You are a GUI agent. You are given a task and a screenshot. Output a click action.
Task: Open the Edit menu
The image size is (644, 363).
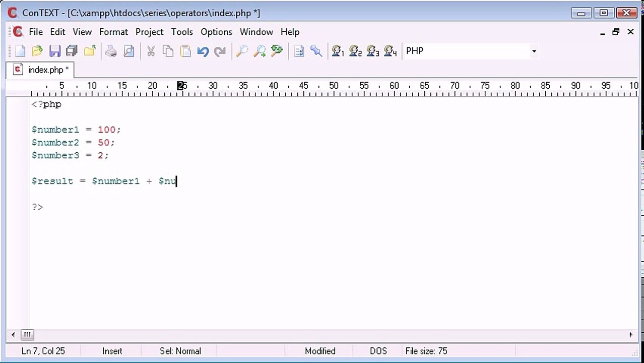click(57, 32)
